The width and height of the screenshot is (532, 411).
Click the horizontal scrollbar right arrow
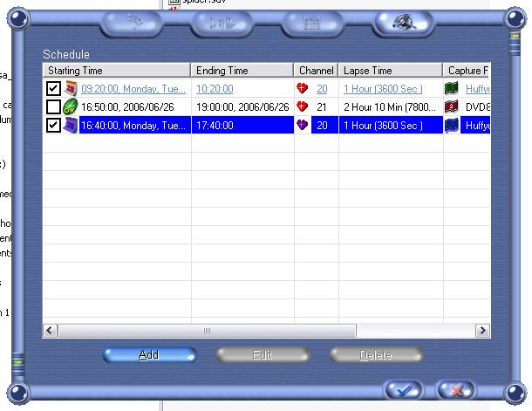pos(482,331)
